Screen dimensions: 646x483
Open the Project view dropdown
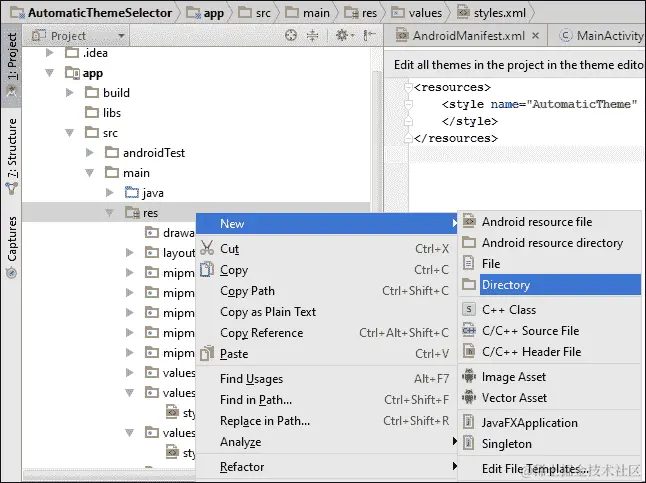tap(78, 35)
